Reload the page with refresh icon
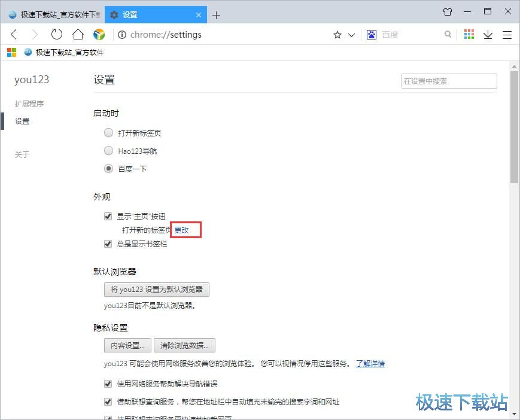520x420 pixels. pos(56,34)
